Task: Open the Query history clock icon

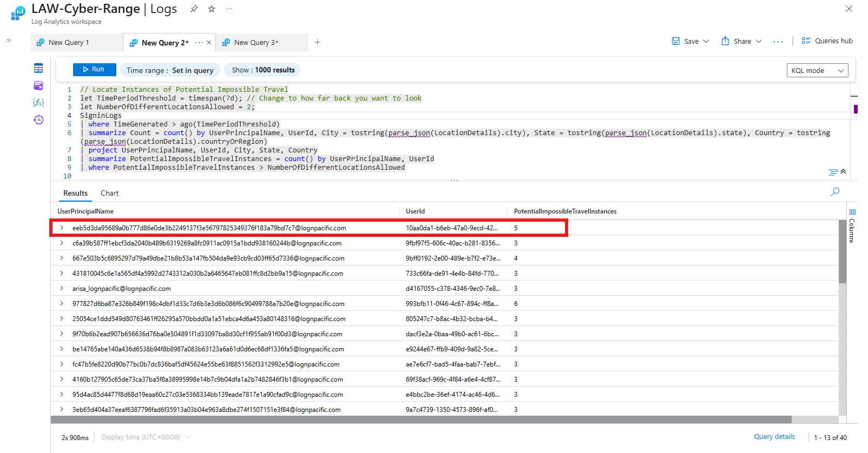Action: click(38, 120)
